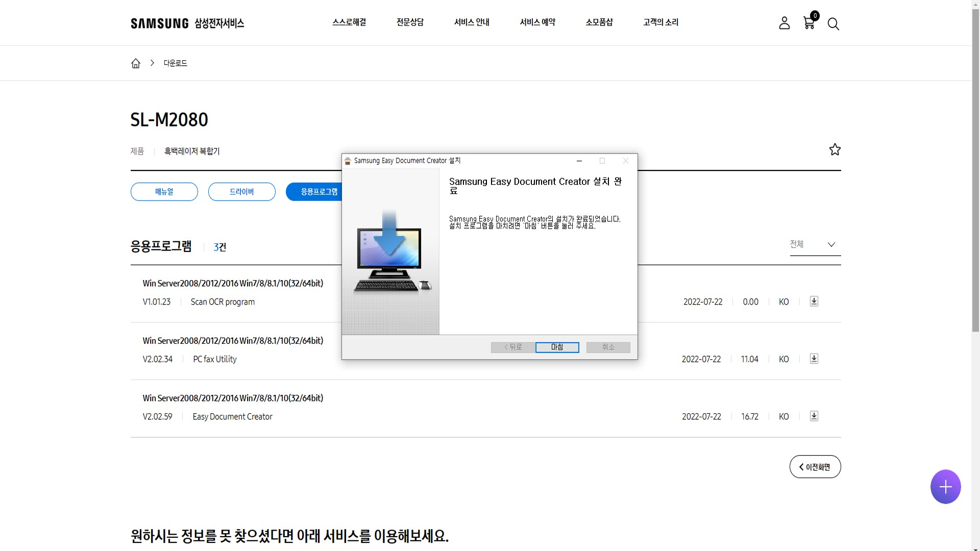Click the 흑백레이저 복합기 product type text
Image resolution: width=980 pixels, height=551 pixels.
pyautogui.click(x=192, y=151)
